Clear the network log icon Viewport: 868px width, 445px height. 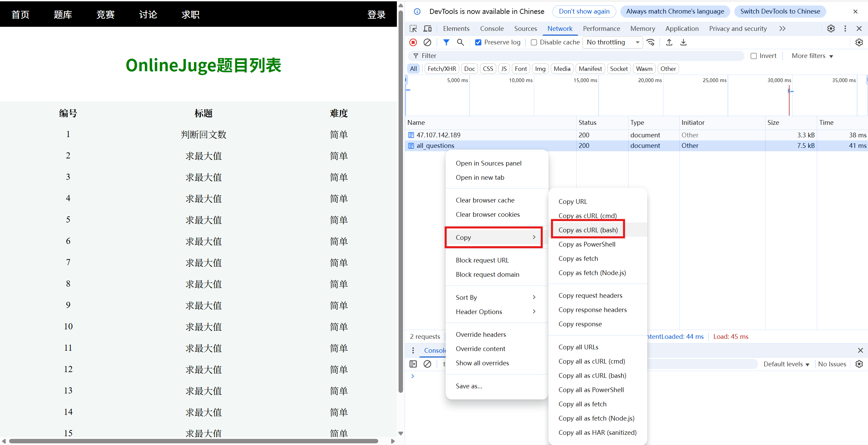tap(427, 42)
